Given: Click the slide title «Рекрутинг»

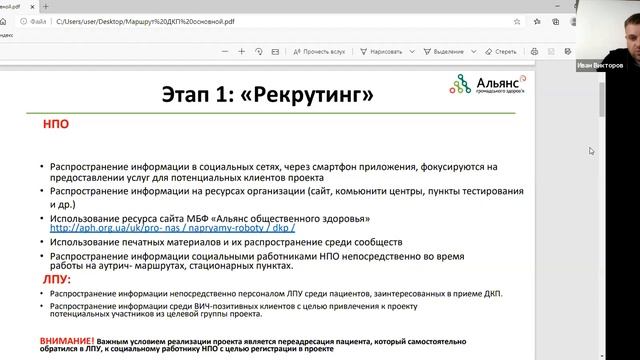Looking at the screenshot, I should click(x=267, y=94).
